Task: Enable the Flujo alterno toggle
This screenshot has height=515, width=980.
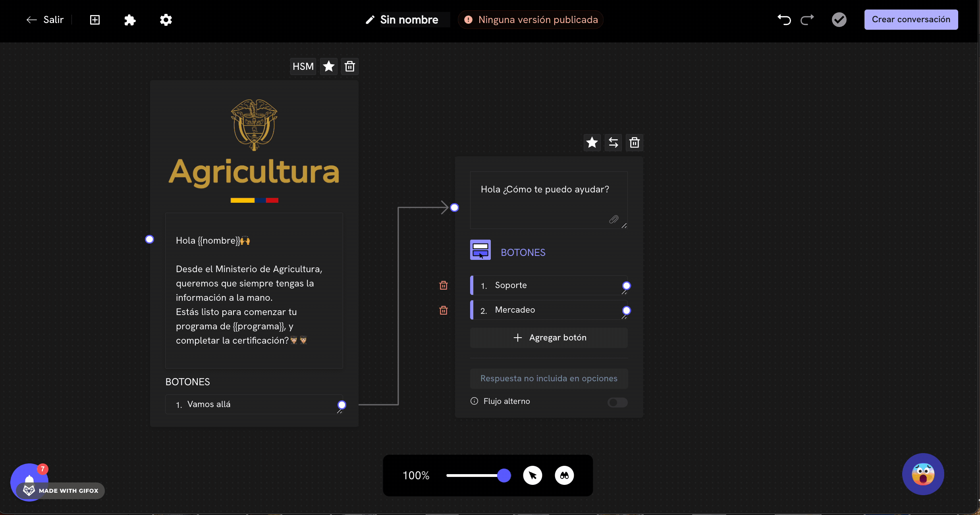Action: click(617, 402)
